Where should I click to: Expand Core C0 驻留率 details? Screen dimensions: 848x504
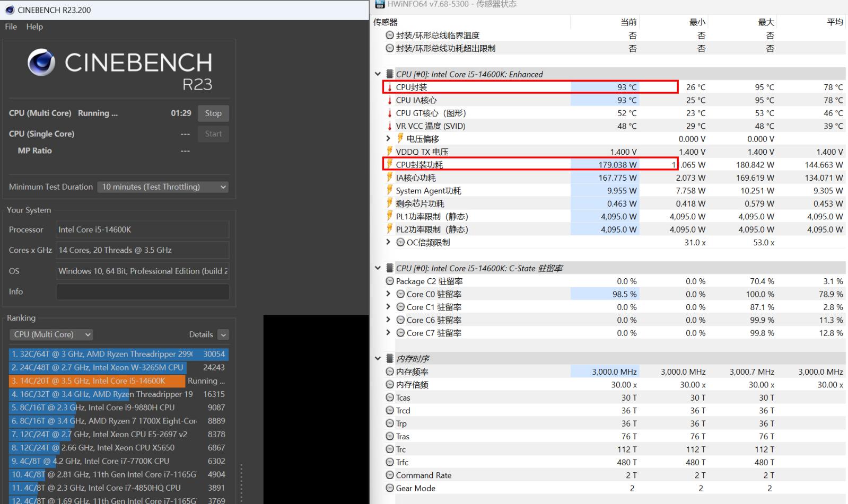point(388,294)
